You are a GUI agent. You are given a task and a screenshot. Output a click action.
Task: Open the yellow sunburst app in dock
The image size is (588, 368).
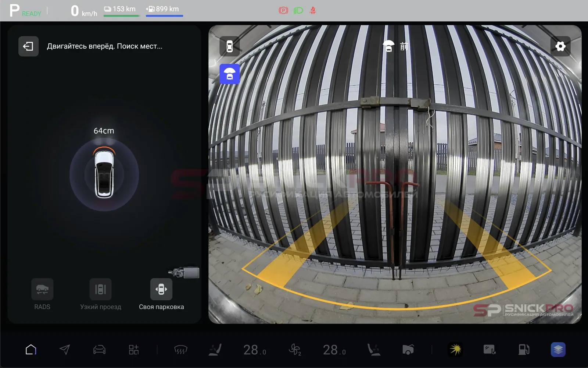click(x=455, y=350)
